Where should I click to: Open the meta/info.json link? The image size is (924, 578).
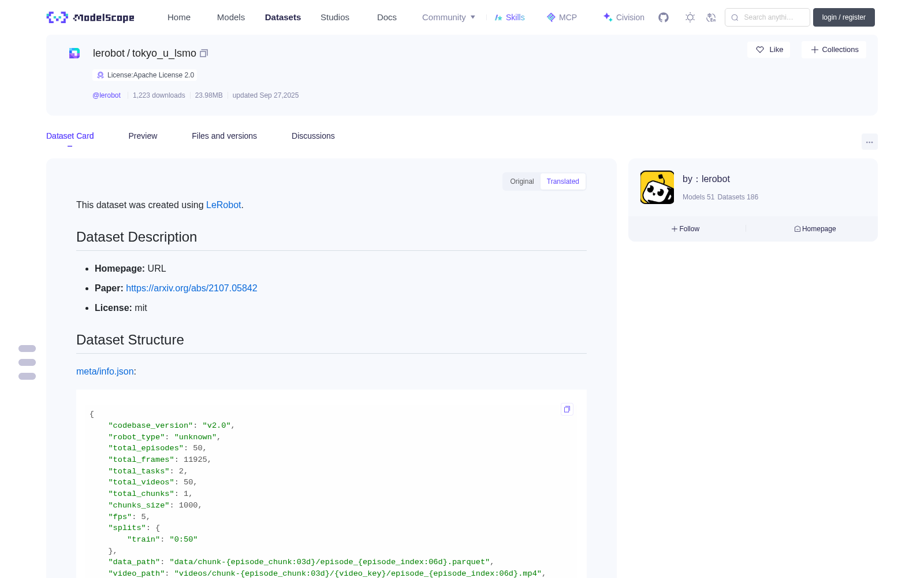tap(105, 371)
